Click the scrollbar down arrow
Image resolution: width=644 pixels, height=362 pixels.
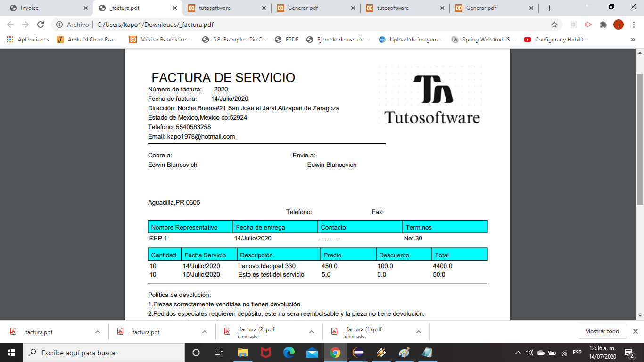pyautogui.click(x=640, y=316)
